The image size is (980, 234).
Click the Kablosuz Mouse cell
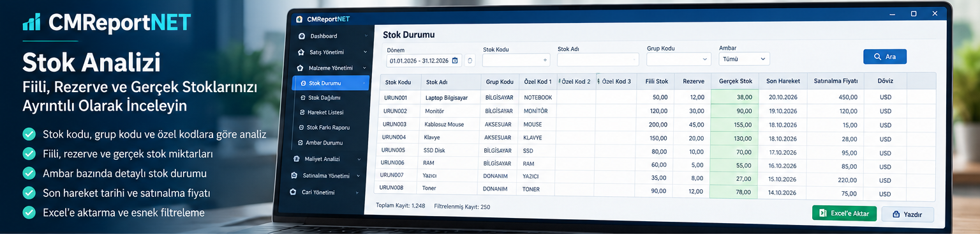pos(444,124)
